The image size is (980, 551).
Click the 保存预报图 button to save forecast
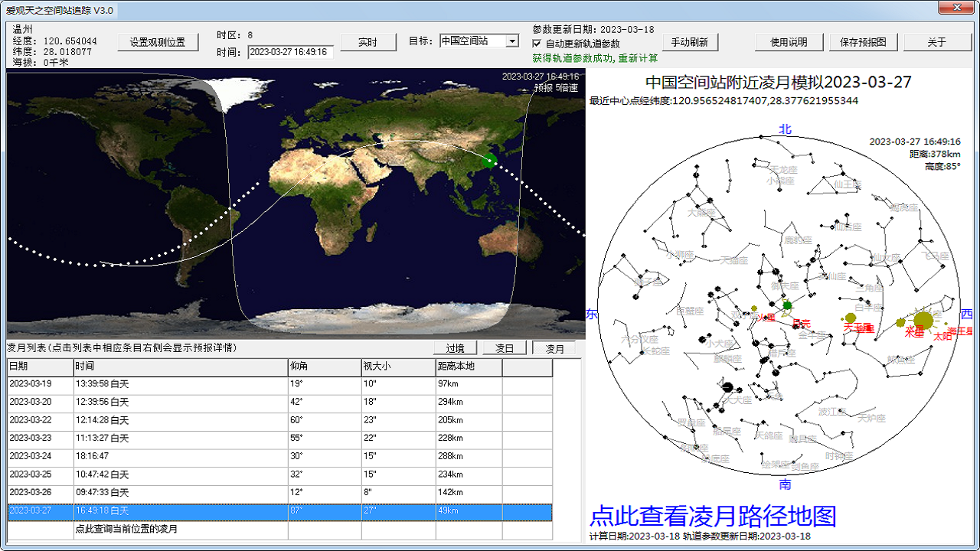coord(862,42)
